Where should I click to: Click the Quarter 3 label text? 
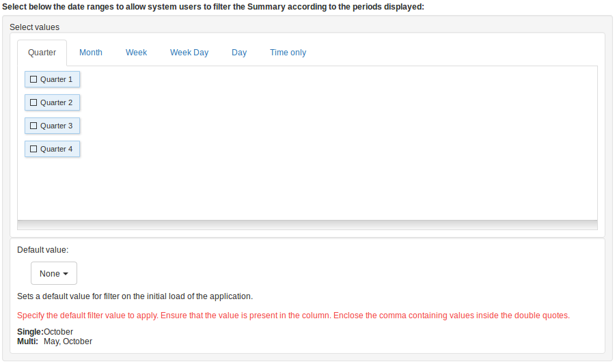56,126
